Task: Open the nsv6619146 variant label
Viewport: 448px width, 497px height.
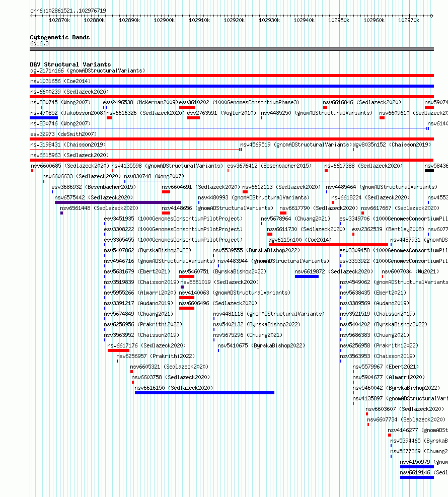Action: [x=424, y=473]
